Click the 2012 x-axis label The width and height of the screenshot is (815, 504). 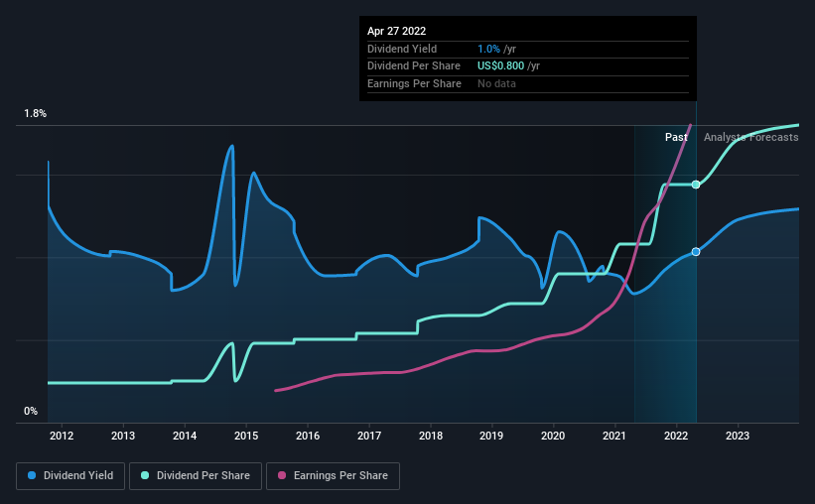(62, 436)
